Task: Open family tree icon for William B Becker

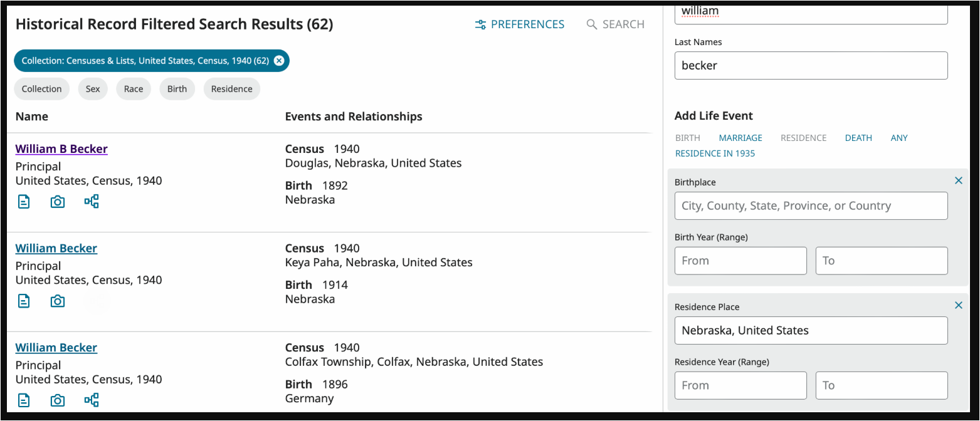Action: coord(92,202)
